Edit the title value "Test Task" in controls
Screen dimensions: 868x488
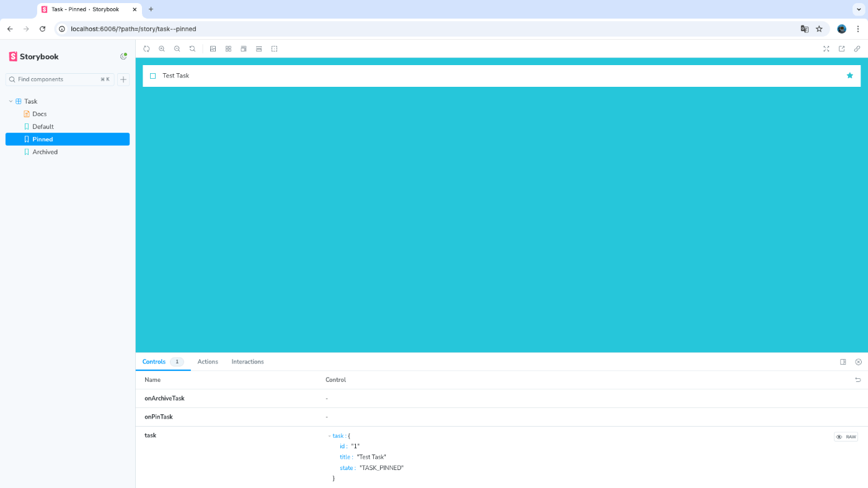(371, 457)
